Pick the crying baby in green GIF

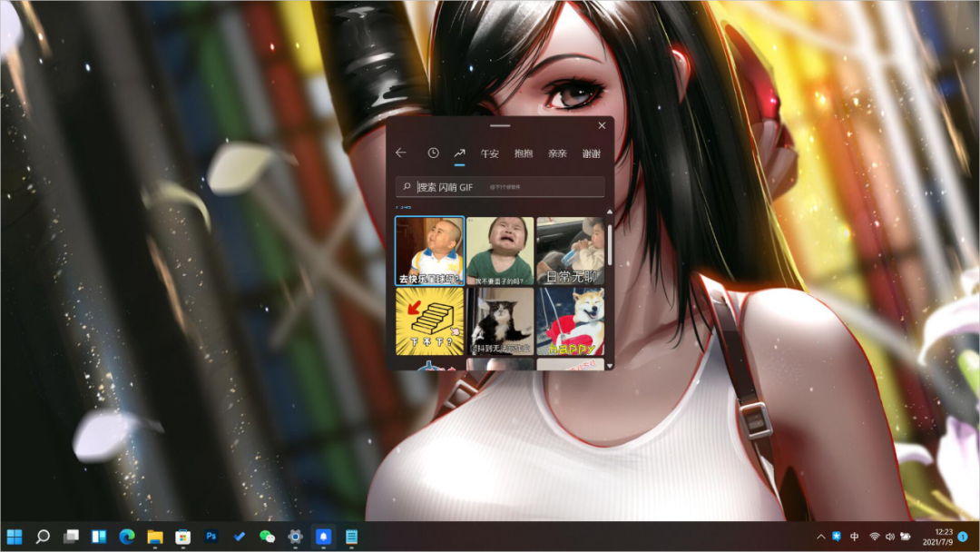click(x=499, y=251)
